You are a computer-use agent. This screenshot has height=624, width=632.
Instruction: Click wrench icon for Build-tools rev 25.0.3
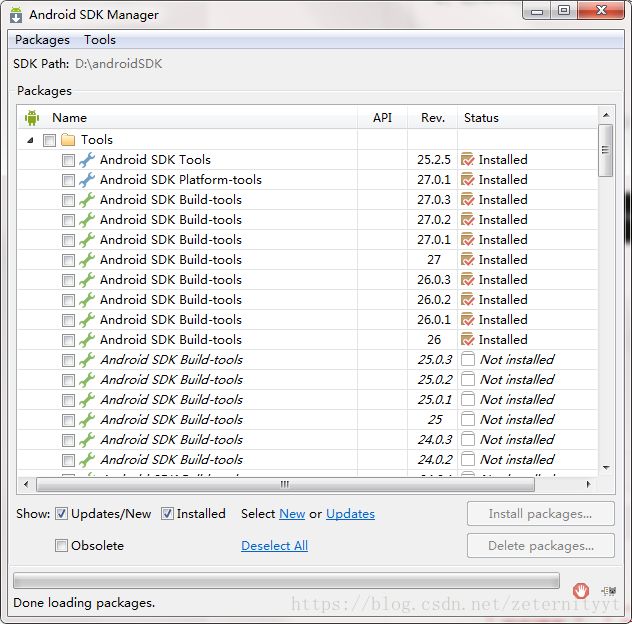pyautogui.click(x=87, y=360)
